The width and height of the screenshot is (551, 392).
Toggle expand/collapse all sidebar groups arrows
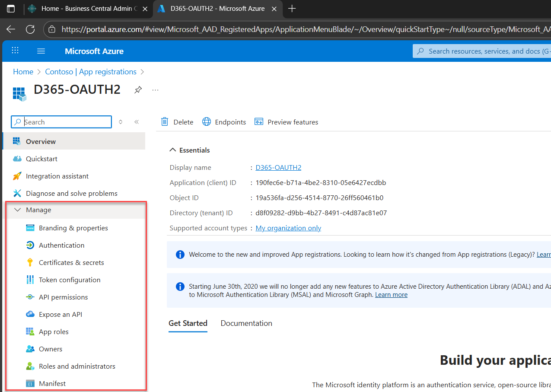(121, 122)
